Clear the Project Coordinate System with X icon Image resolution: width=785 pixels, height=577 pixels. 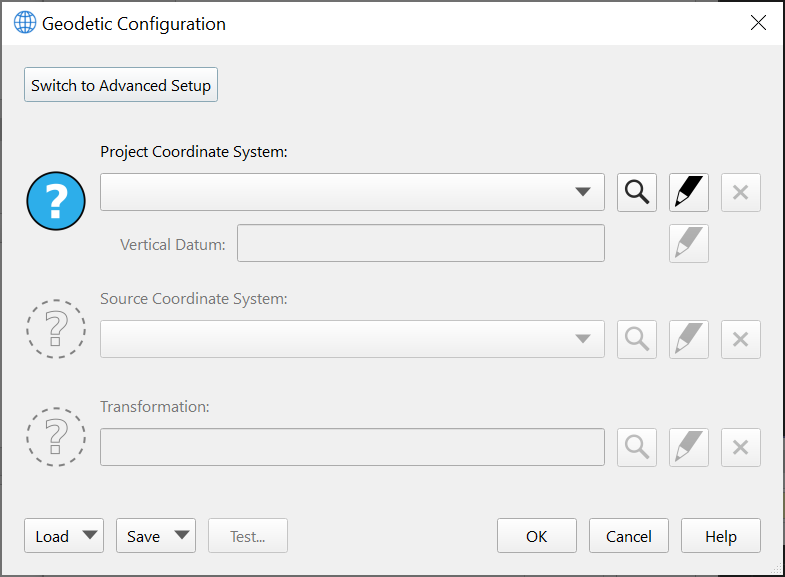point(741,192)
